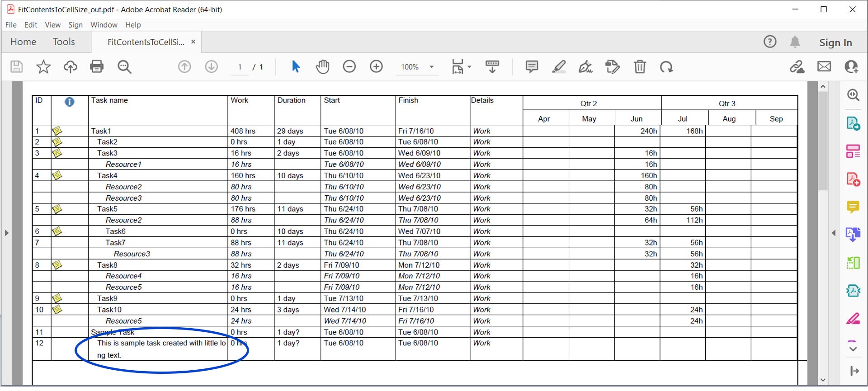Viewport: 868px width, 391px height.
Task: Select the Highlight text tool
Action: [559, 67]
